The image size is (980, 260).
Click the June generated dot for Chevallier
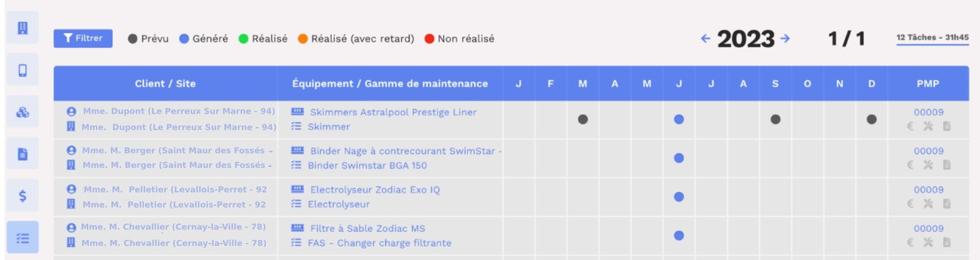(x=679, y=235)
